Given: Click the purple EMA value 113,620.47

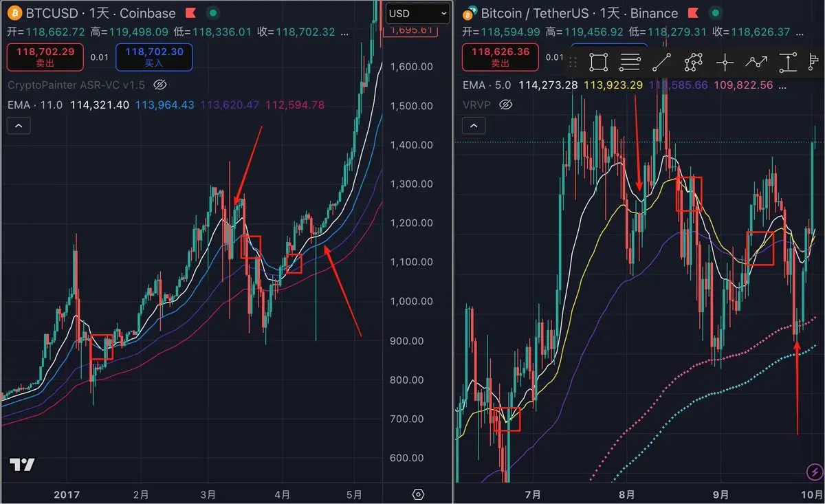Looking at the screenshot, I should [230, 105].
